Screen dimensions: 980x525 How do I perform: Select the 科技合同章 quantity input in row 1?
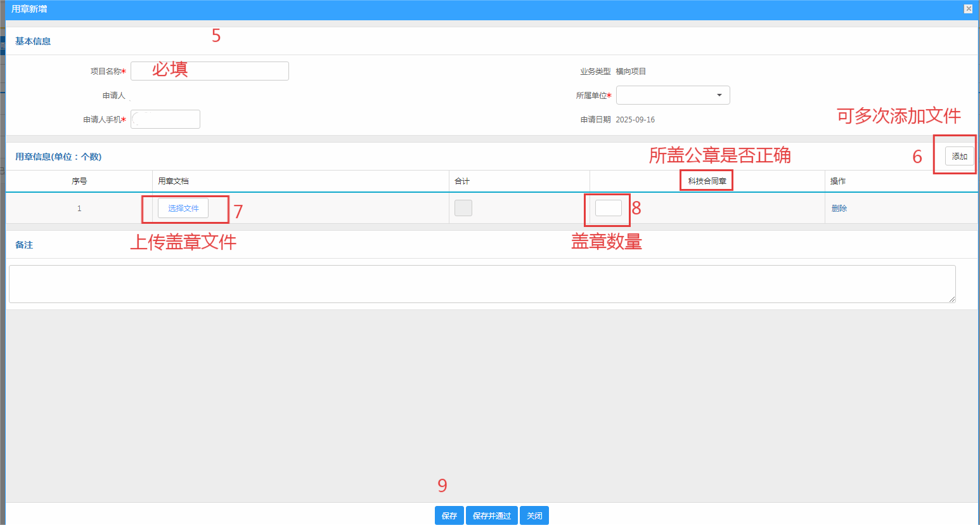(x=608, y=208)
